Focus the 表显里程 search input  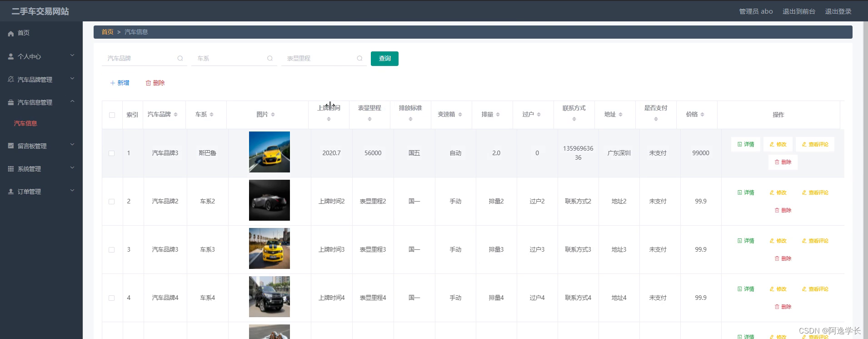(324, 58)
